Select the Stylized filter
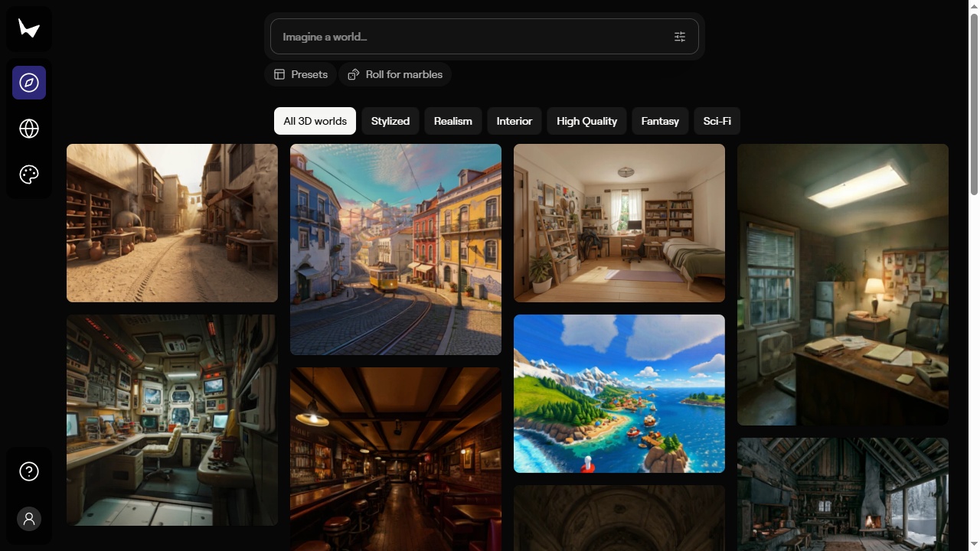Image resolution: width=980 pixels, height=551 pixels. [x=390, y=121]
